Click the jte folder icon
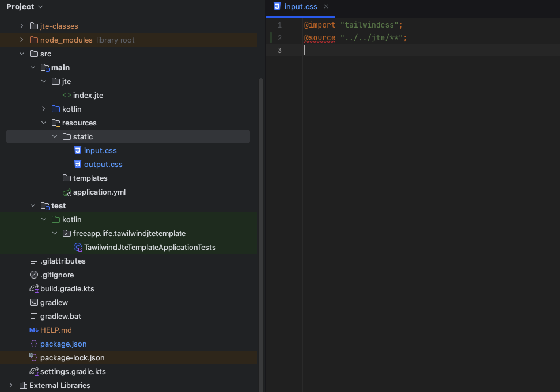Image resolution: width=560 pixels, height=392 pixels. 56,81
